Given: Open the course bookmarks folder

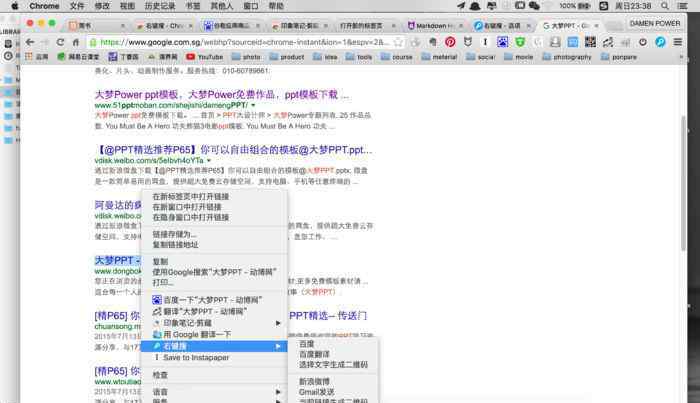Looking at the screenshot, I should 396,57.
